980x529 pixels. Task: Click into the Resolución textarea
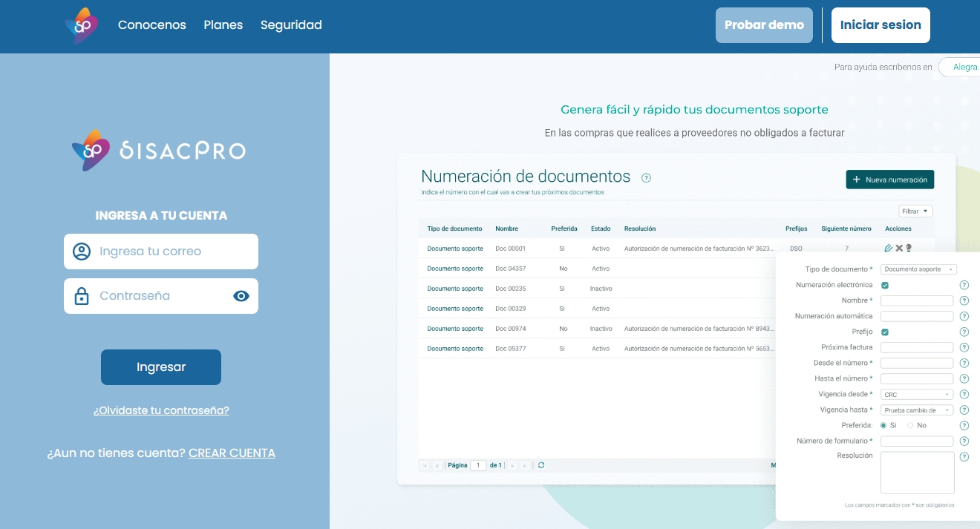(x=917, y=473)
